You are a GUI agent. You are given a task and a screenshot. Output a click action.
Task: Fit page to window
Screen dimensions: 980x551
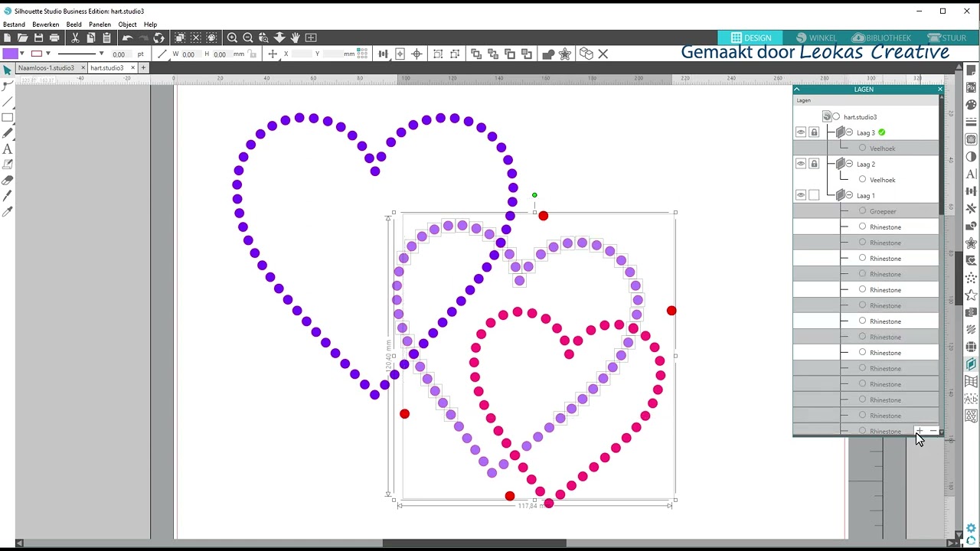(311, 37)
